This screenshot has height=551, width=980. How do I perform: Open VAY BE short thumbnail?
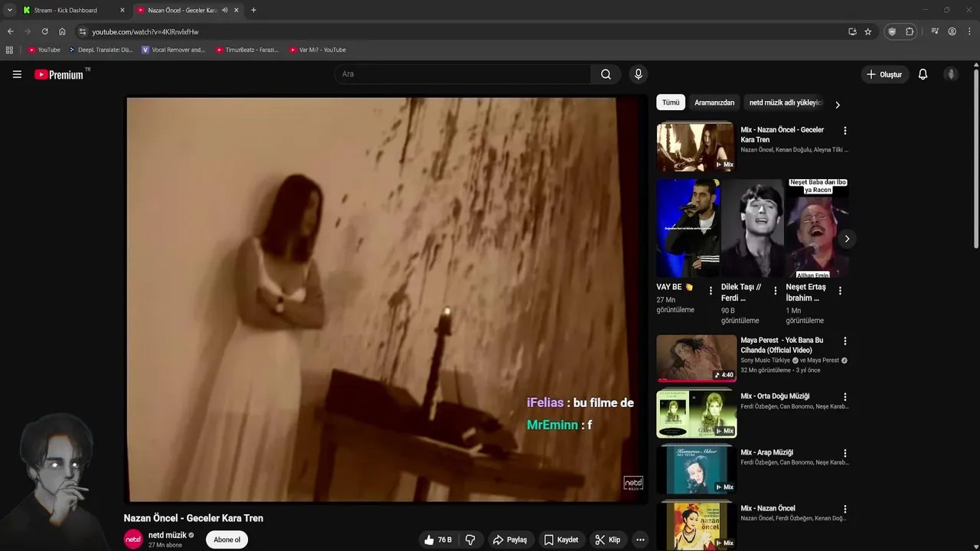pos(688,228)
